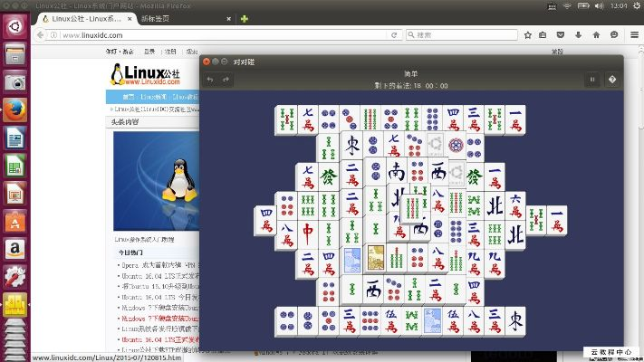Open 首页 in the site navigation bar
Viewport: 644px width, 362px height.
tap(128, 97)
